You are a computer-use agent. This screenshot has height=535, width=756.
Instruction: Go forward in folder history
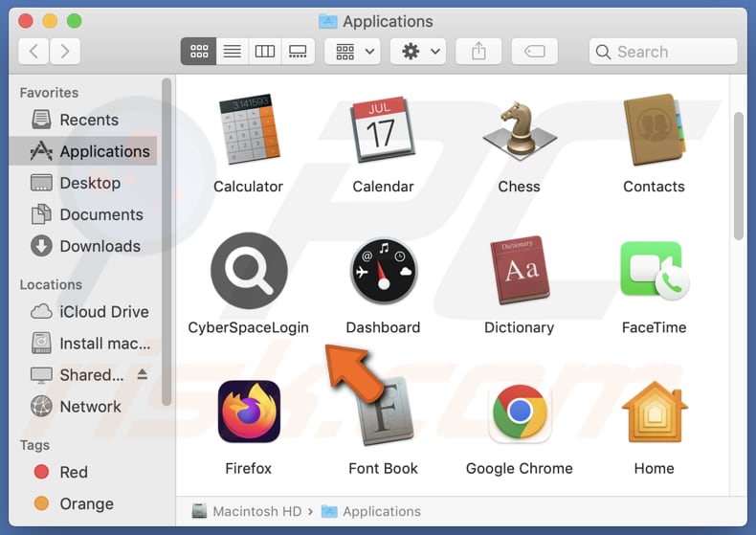(x=65, y=51)
